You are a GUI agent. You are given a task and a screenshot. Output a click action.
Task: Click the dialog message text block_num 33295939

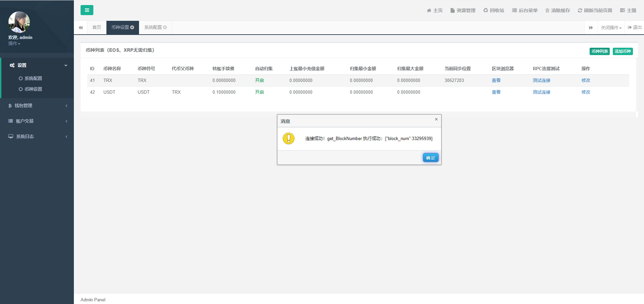(x=369, y=138)
